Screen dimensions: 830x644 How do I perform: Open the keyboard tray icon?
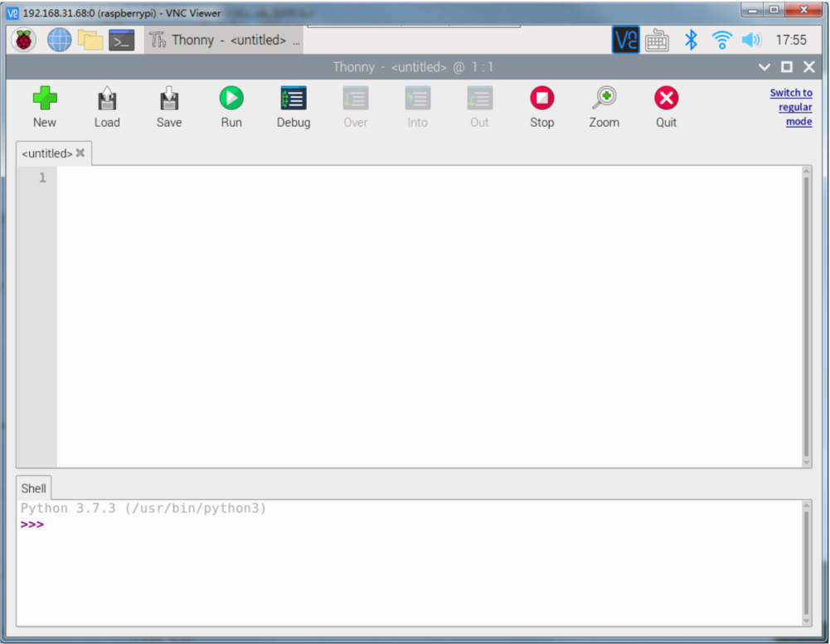[x=657, y=41]
